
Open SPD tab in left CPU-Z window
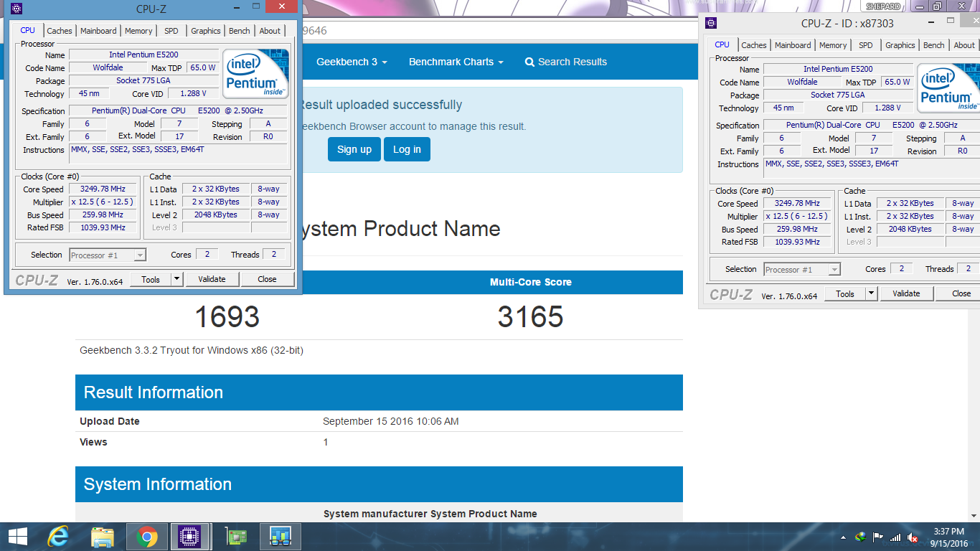[171, 31]
